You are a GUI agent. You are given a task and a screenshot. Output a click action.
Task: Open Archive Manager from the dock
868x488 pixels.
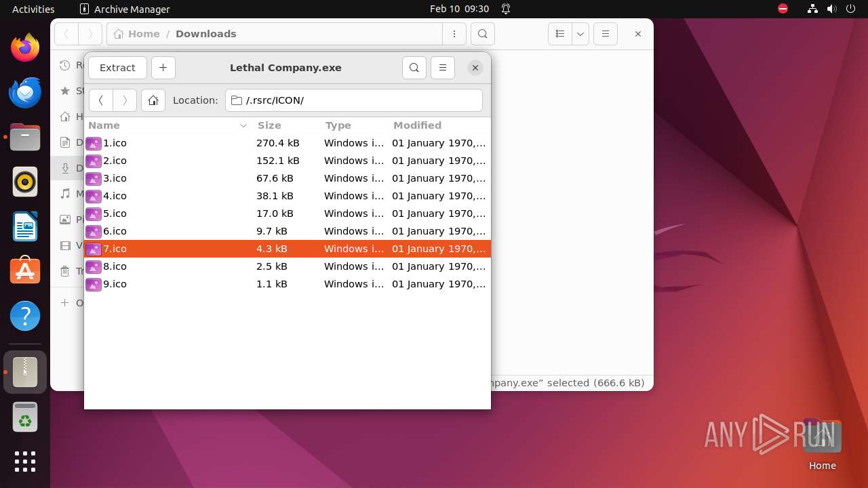point(25,372)
